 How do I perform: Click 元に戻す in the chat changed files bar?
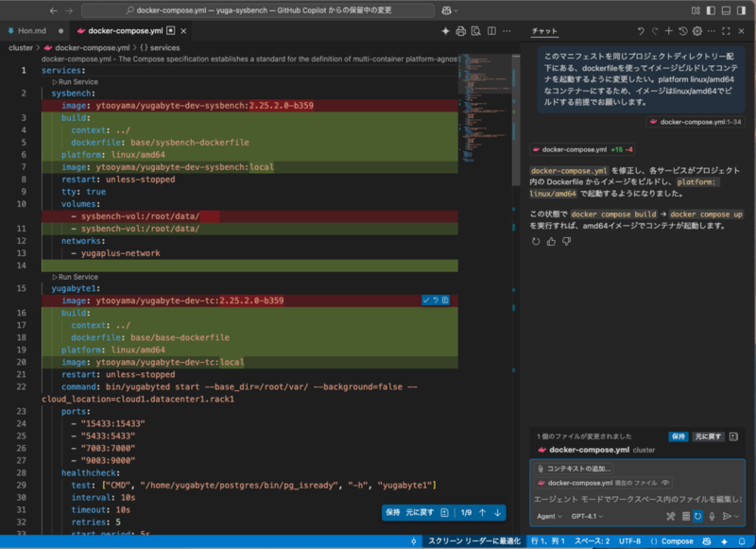[x=708, y=437]
